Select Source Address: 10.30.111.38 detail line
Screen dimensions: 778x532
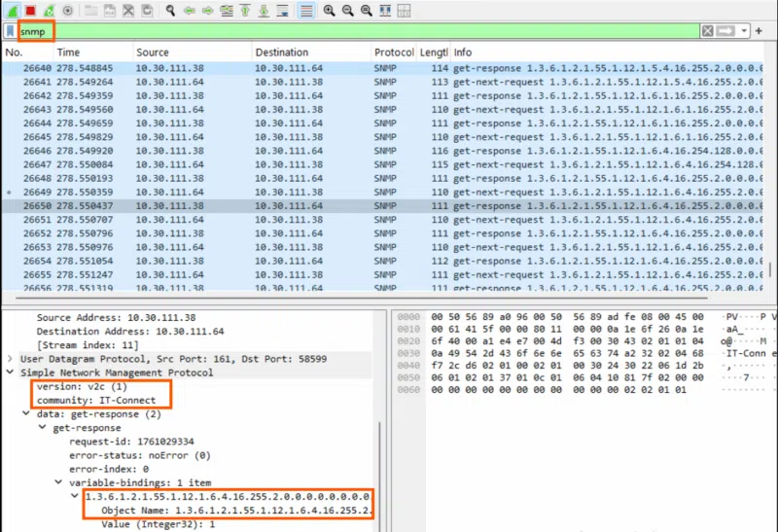[x=116, y=318]
